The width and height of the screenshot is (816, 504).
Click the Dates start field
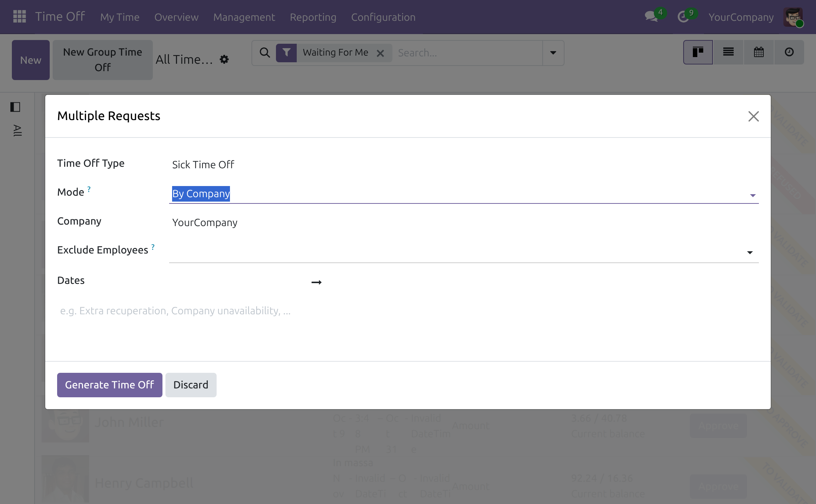[237, 282]
